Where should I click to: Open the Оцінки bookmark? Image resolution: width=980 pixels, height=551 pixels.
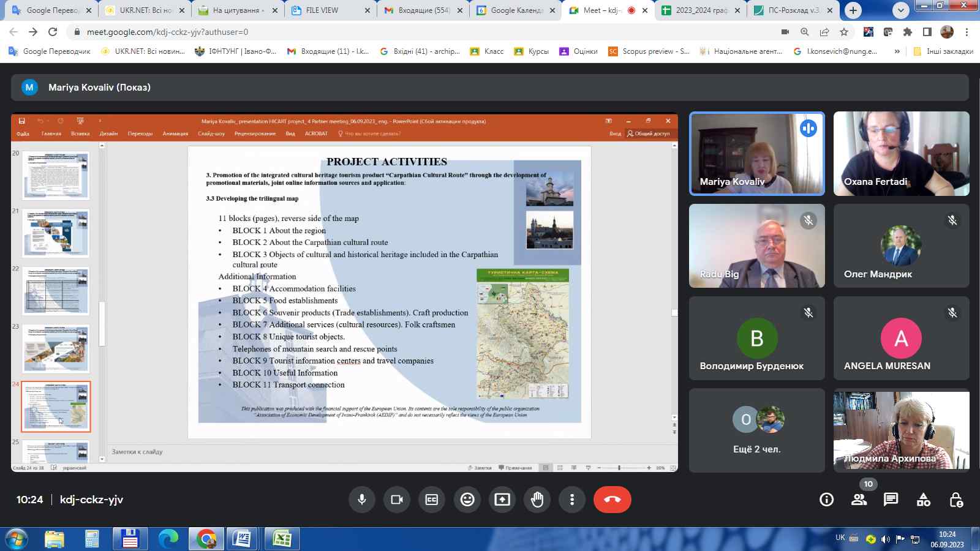click(x=579, y=51)
